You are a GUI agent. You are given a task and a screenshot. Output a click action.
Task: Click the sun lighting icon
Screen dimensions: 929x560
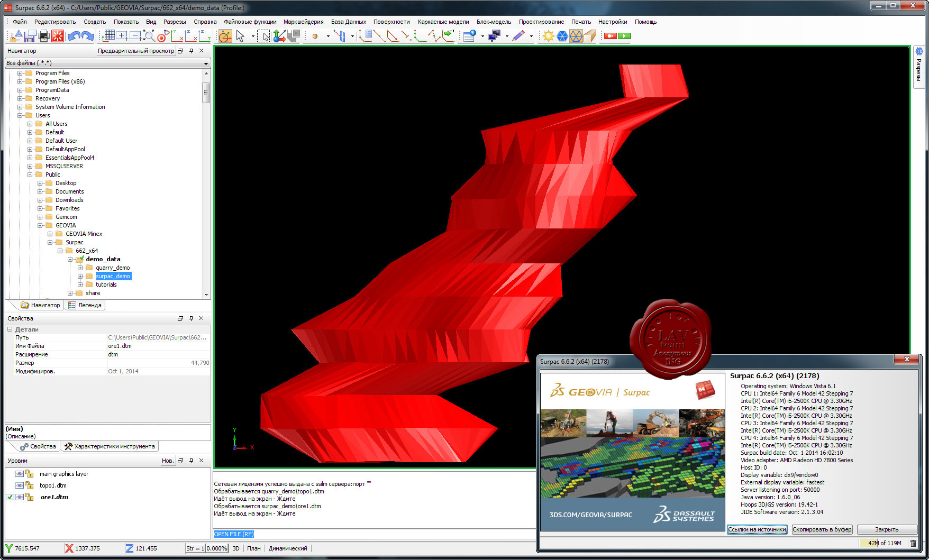click(x=548, y=36)
